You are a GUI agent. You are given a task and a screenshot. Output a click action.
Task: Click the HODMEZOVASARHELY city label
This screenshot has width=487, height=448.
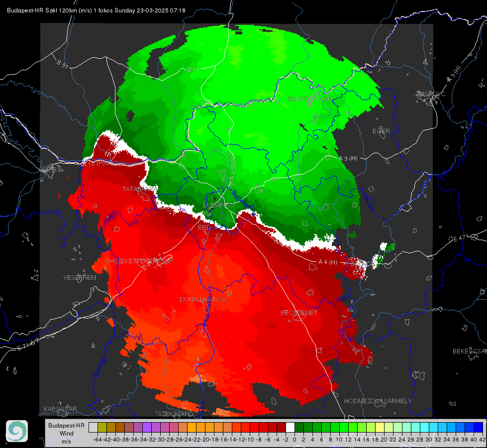tap(378, 401)
